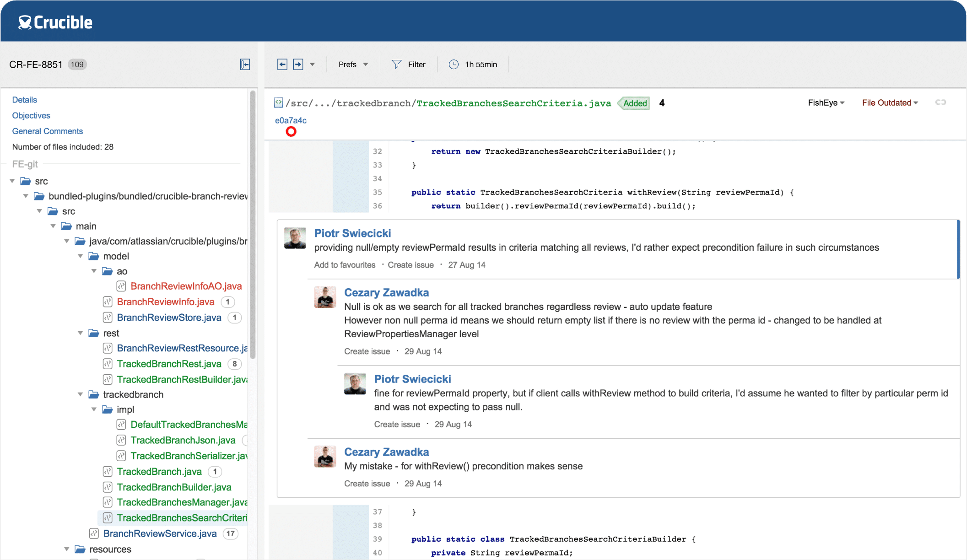
Task: Click the Details navigation link
Action: 23,99
